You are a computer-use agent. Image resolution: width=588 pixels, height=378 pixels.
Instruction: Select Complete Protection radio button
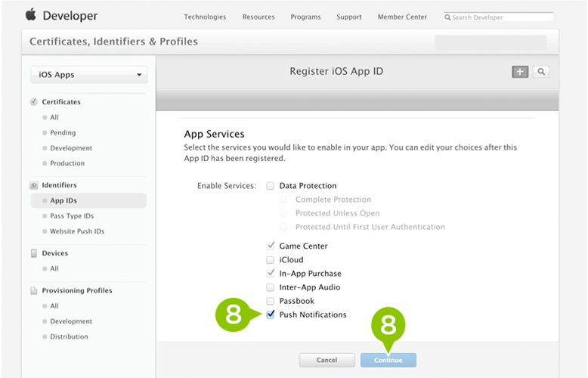click(x=283, y=200)
